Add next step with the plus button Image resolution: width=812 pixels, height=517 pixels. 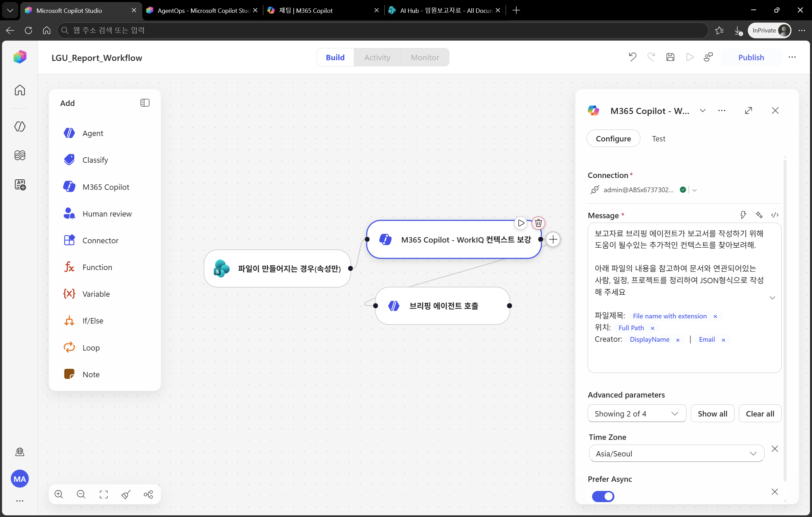pos(553,240)
